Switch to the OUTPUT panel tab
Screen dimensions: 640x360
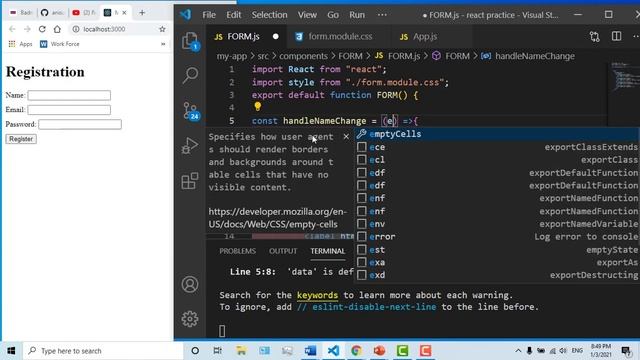[x=283, y=251]
